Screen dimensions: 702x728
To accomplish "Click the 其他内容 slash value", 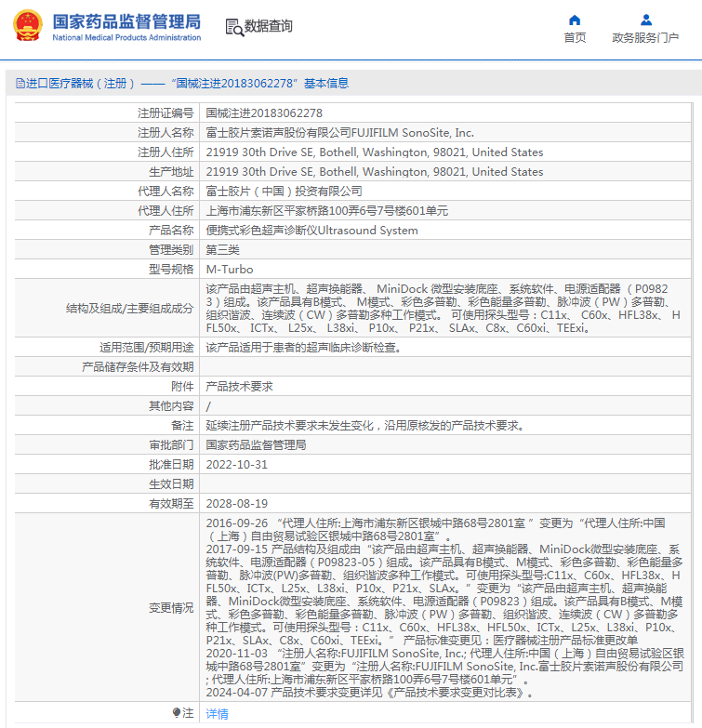I will (x=208, y=406).
